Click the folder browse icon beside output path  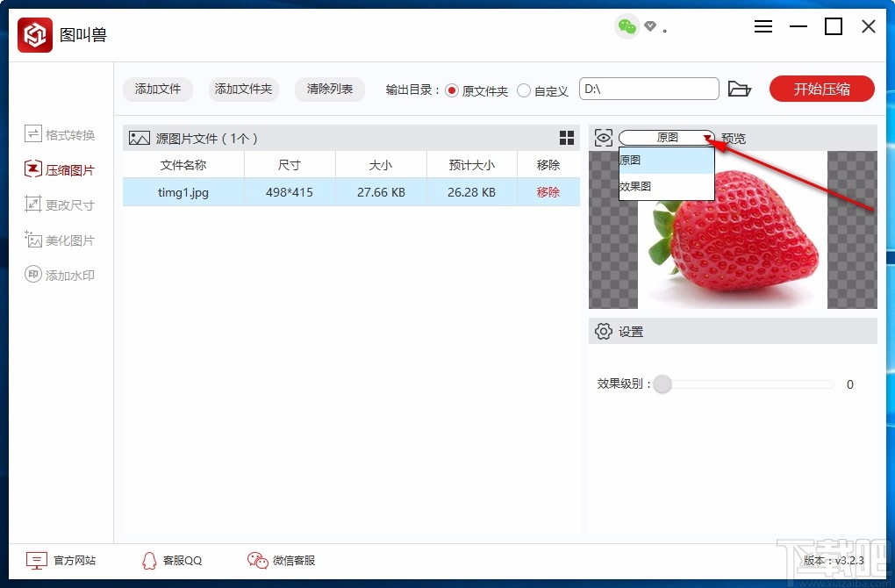[740, 89]
